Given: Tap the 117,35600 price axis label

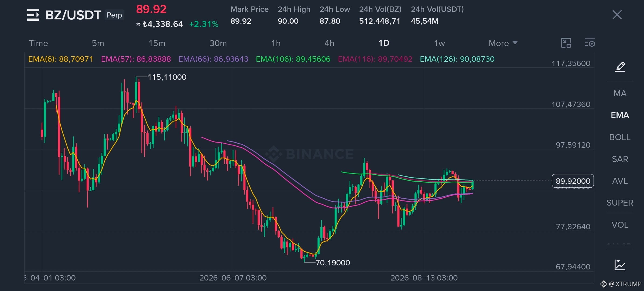Looking at the screenshot, I should (x=571, y=63).
